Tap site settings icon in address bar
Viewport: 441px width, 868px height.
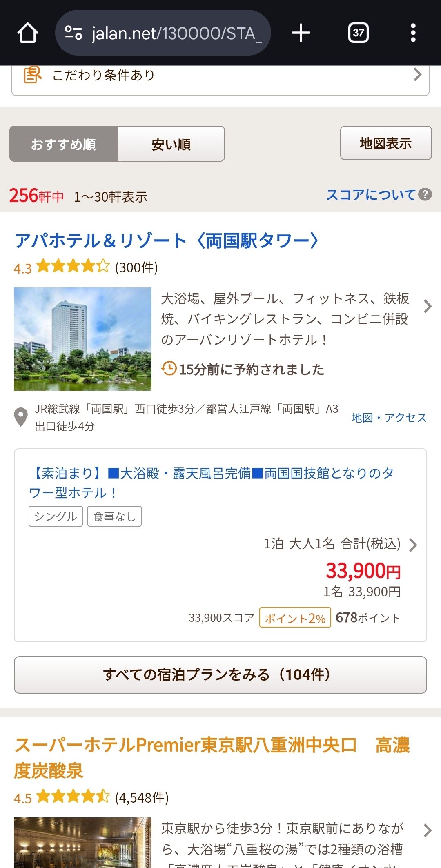click(73, 33)
